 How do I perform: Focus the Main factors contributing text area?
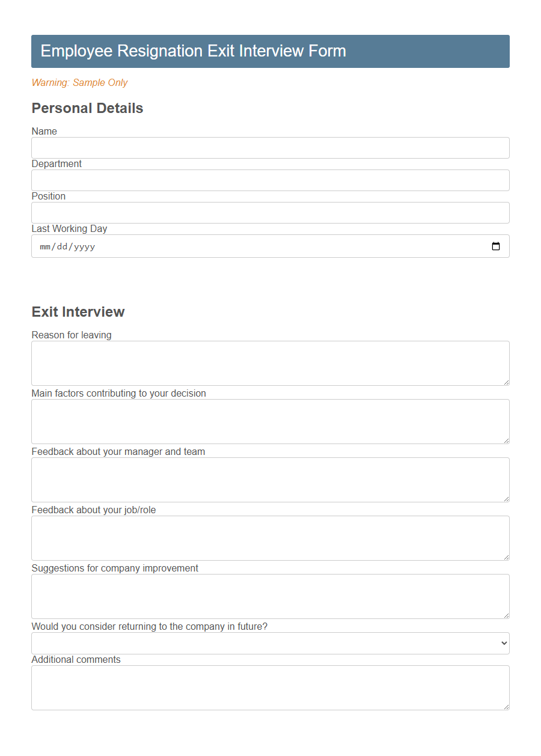(270, 419)
